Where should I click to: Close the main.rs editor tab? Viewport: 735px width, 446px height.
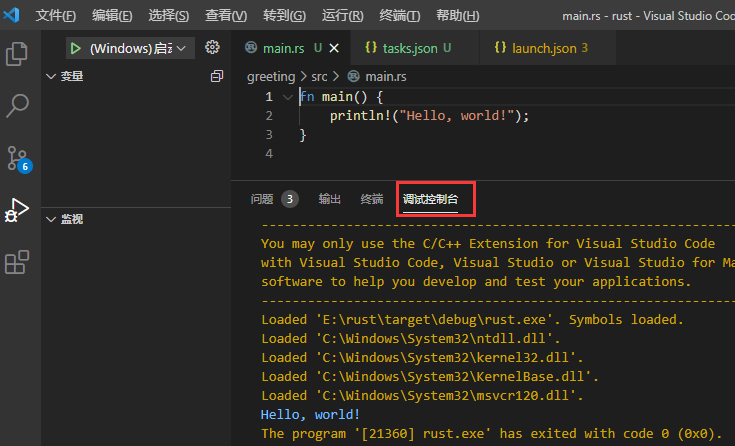coord(333,48)
